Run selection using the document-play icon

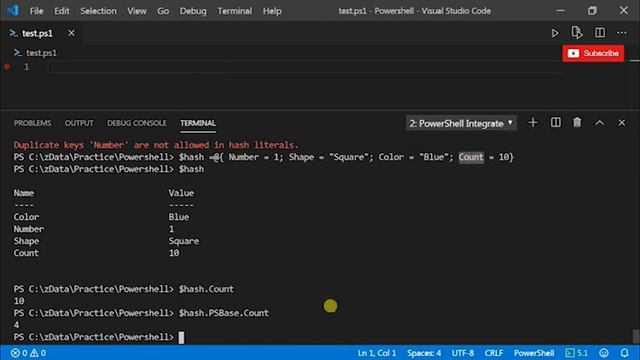[577, 32]
